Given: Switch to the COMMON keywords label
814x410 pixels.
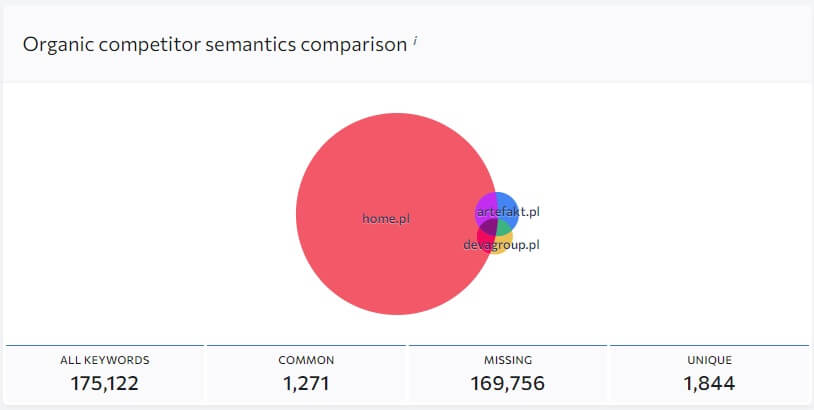Looking at the screenshot, I should (x=306, y=360).
